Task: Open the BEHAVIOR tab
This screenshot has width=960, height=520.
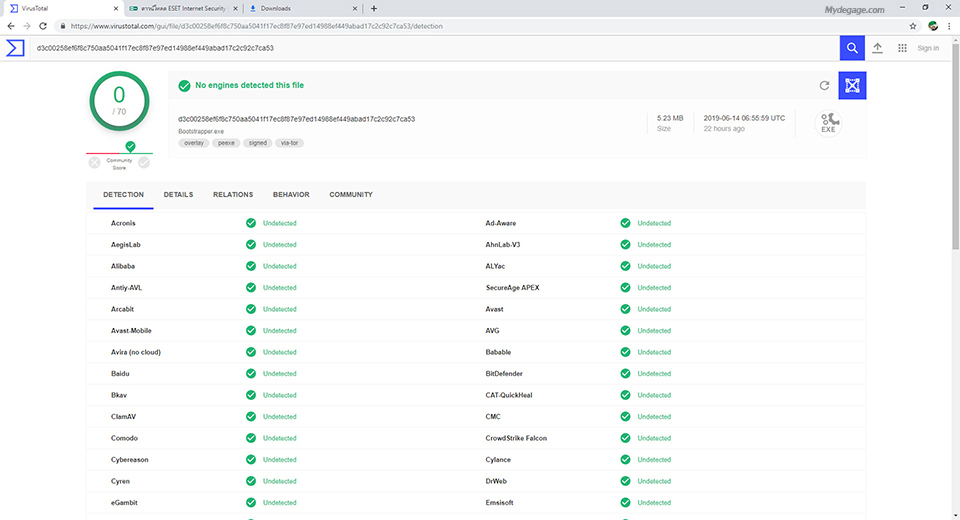Action: click(291, 195)
